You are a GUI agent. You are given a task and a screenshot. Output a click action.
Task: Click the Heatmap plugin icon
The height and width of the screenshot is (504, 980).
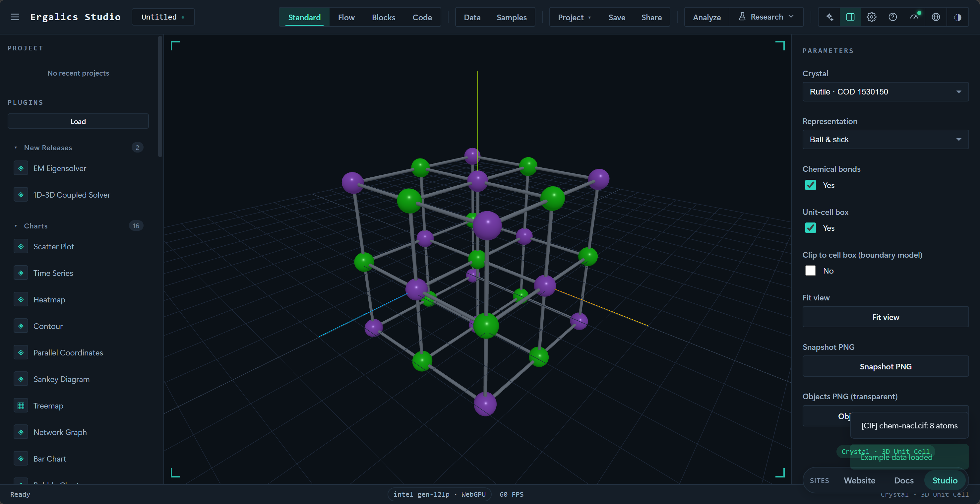click(x=21, y=300)
